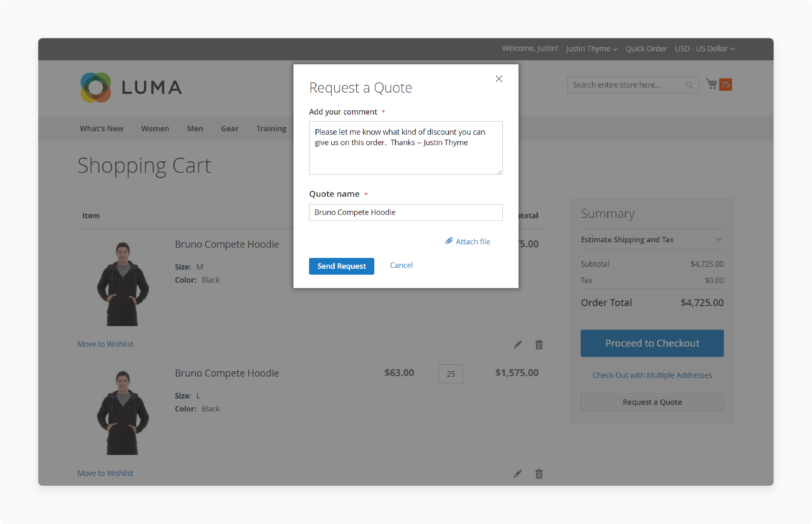Click the Summary heading
This screenshot has height=524, width=812.
point(608,214)
